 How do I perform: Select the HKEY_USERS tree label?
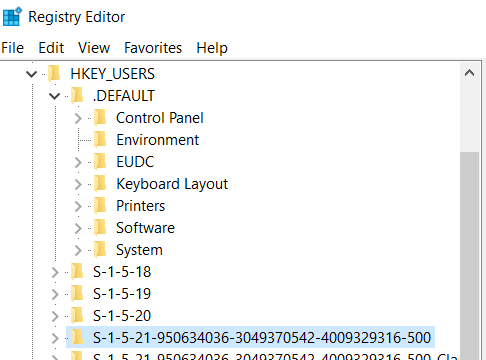[113, 74]
